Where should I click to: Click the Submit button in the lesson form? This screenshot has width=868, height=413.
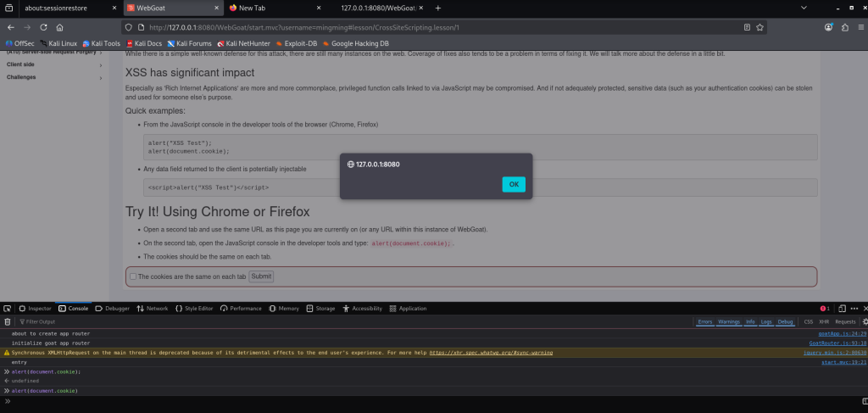(261, 276)
